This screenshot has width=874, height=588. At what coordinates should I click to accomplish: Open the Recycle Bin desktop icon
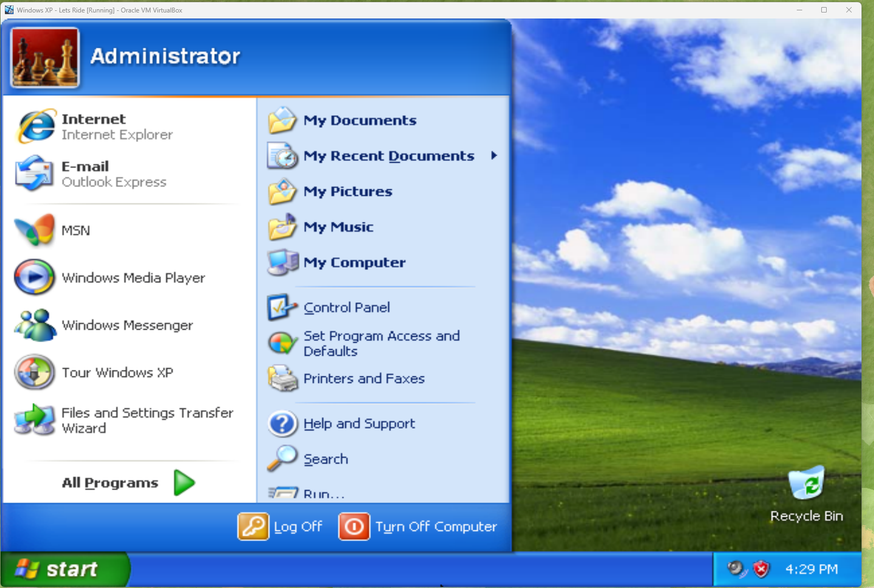[x=807, y=483]
